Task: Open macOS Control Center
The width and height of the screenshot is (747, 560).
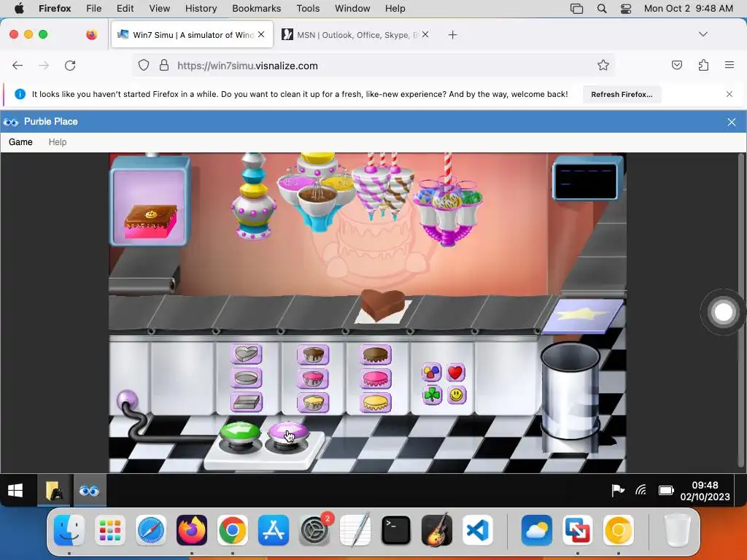Action: pos(626,8)
